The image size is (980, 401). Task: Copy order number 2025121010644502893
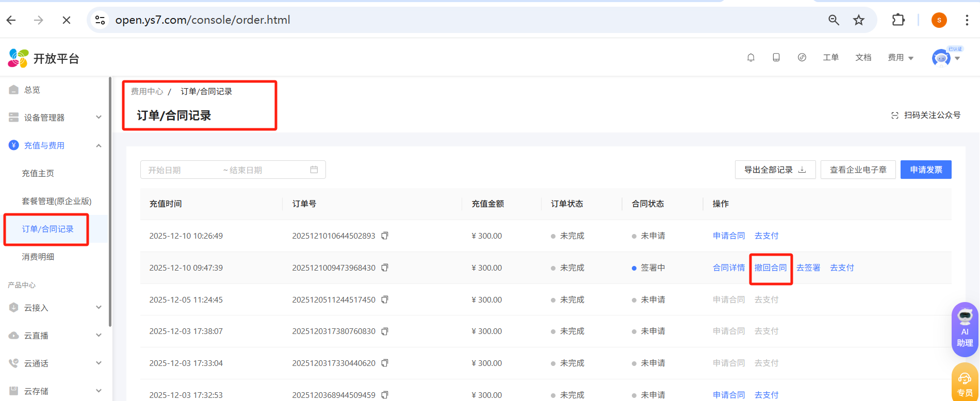pyautogui.click(x=385, y=236)
